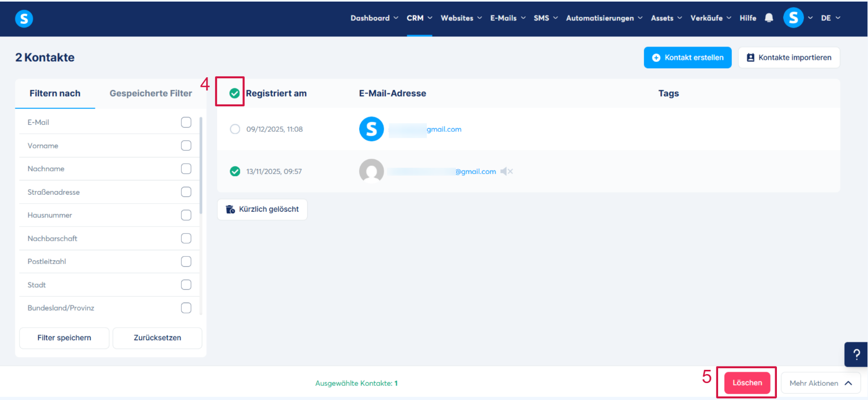Screen dimensions: 868x400
Task: Check the Nachbarschaft filter checkbox
Action: 186,239
